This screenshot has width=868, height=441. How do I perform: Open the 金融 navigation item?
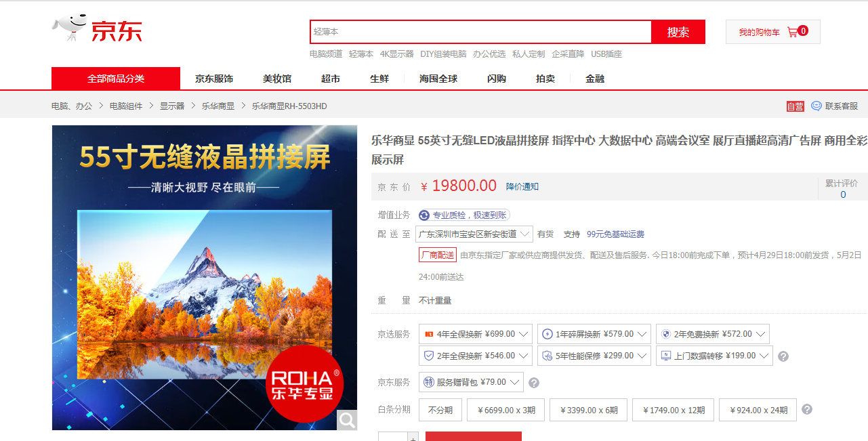click(595, 79)
